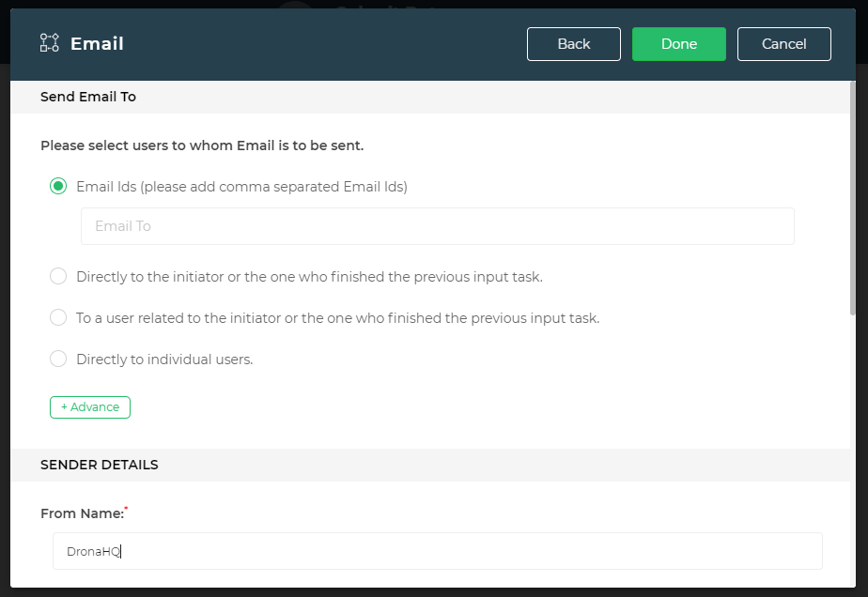The image size is (868, 597).
Task: Confirm with the green Done button
Action: (678, 44)
